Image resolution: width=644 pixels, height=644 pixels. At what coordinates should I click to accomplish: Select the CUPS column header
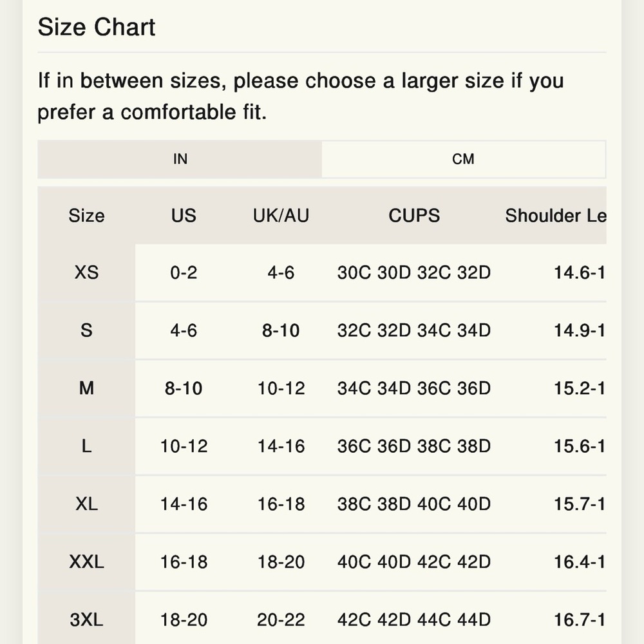[x=414, y=215]
